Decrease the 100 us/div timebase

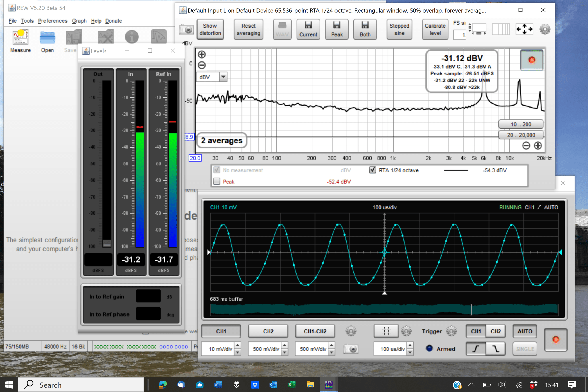point(410,352)
